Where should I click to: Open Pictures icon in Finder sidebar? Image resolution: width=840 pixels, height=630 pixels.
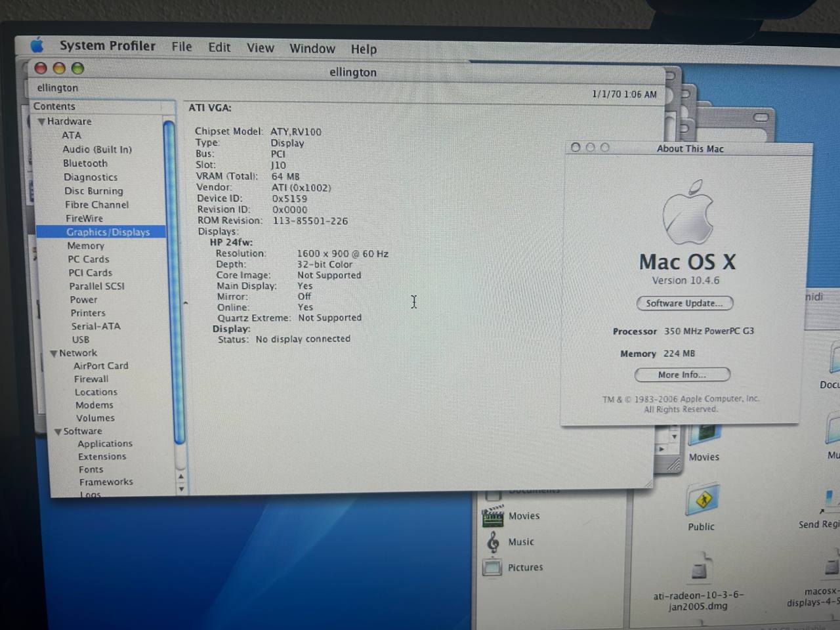tap(492, 567)
